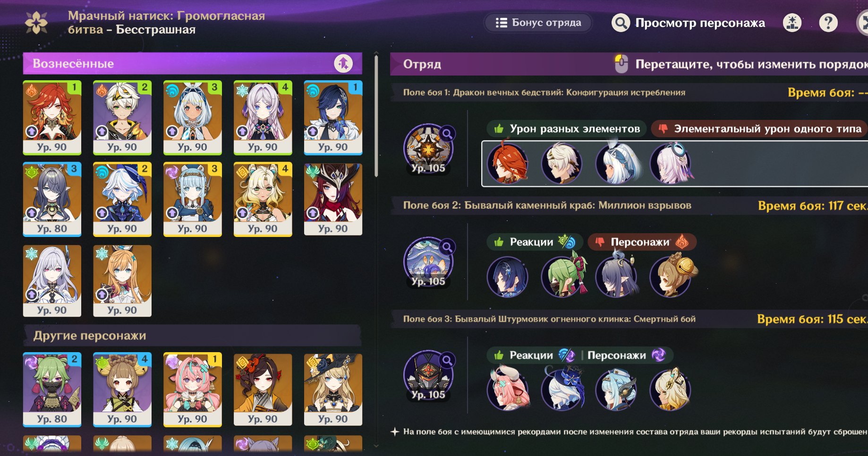Click the magnifier Просмотр персонажа icon

pos(621,23)
